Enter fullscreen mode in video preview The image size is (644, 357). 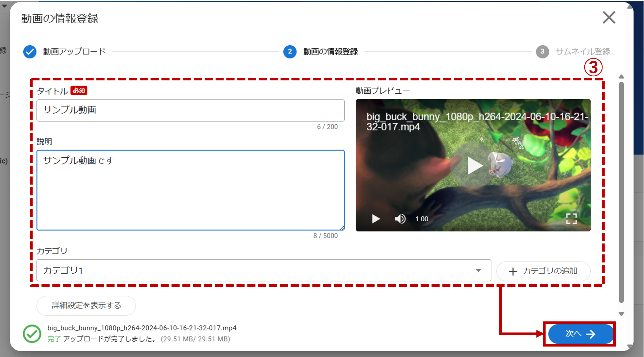(x=571, y=219)
